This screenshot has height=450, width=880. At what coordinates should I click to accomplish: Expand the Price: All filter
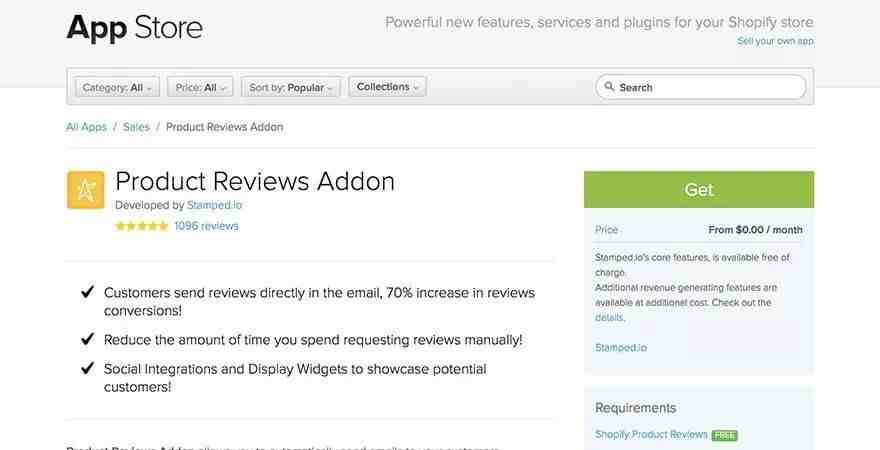click(200, 88)
